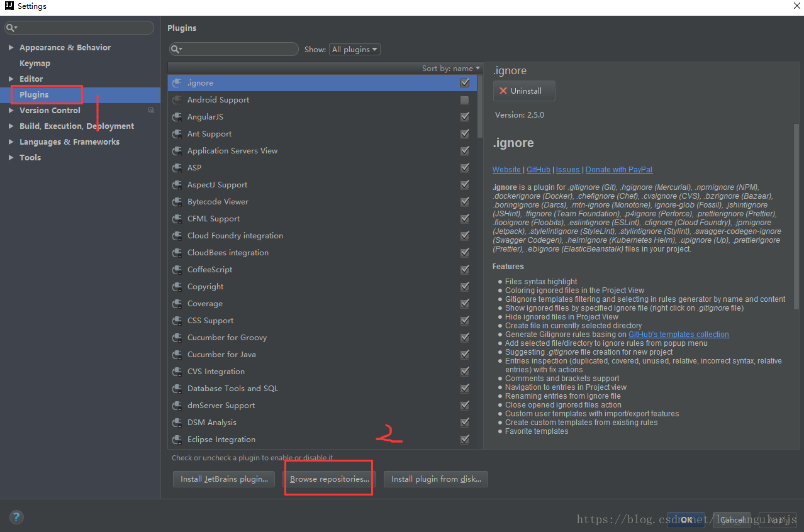Click the Uninstall button
Image resolution: width=804 pixels, height=532 pixels.
[x=524, y=91]
